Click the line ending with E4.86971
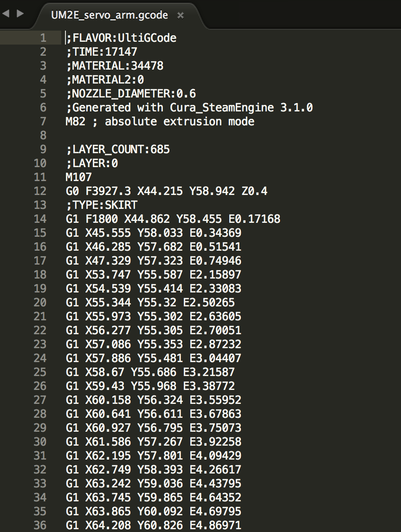 point(154,525)
